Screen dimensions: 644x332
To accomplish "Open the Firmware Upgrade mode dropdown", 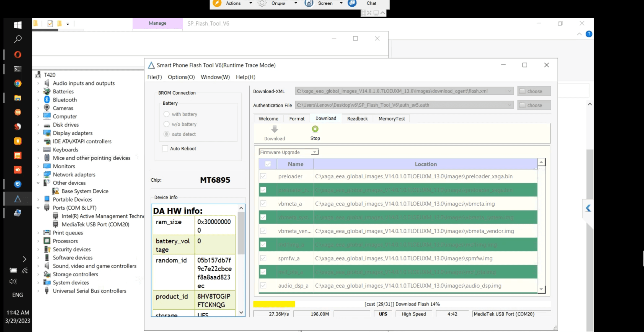I will click(314, 152).
